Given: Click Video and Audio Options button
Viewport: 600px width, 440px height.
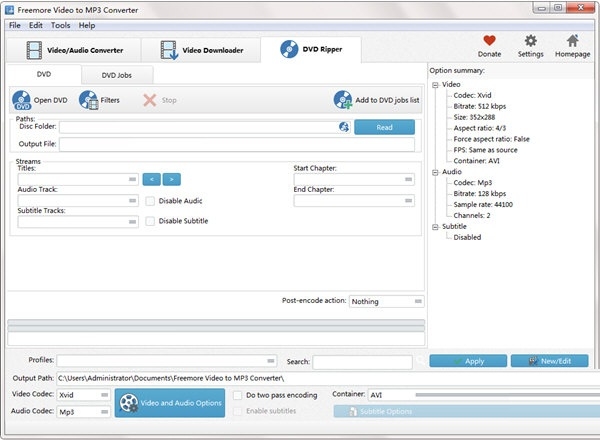Looking at the screenshot, I should 169,402.
